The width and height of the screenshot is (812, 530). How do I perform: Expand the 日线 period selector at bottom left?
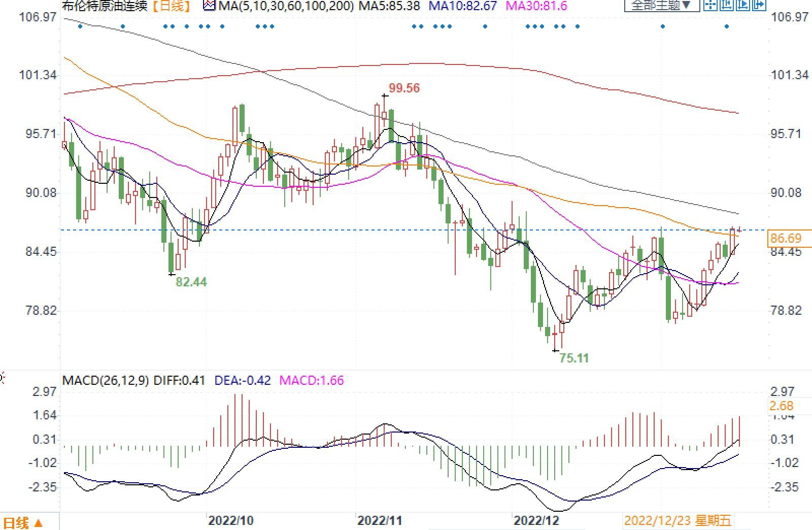(x=23, y=523)
